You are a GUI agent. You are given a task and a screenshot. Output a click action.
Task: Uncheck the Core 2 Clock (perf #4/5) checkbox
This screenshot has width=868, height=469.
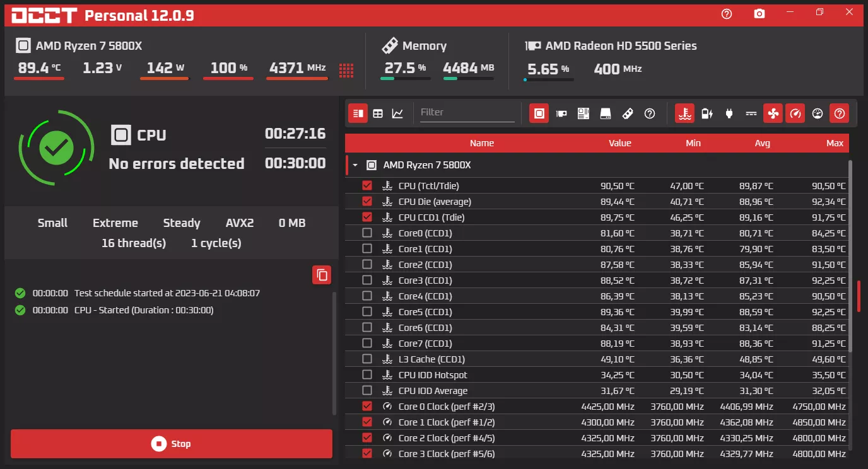(367, 438)
